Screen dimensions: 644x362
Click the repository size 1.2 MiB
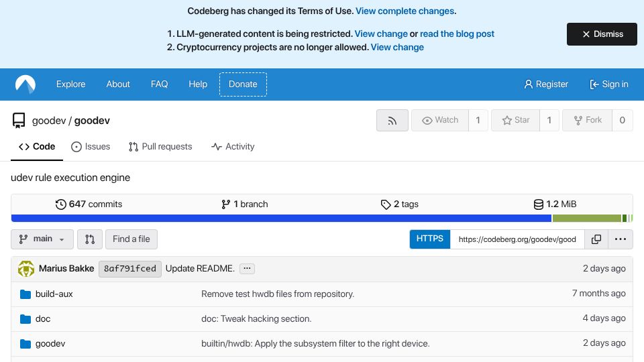tap(555, 204)
